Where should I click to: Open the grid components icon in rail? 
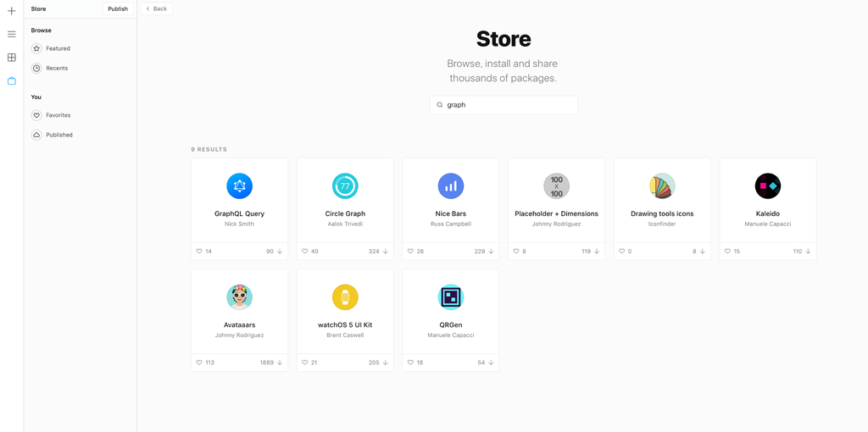tap(12, 58)
